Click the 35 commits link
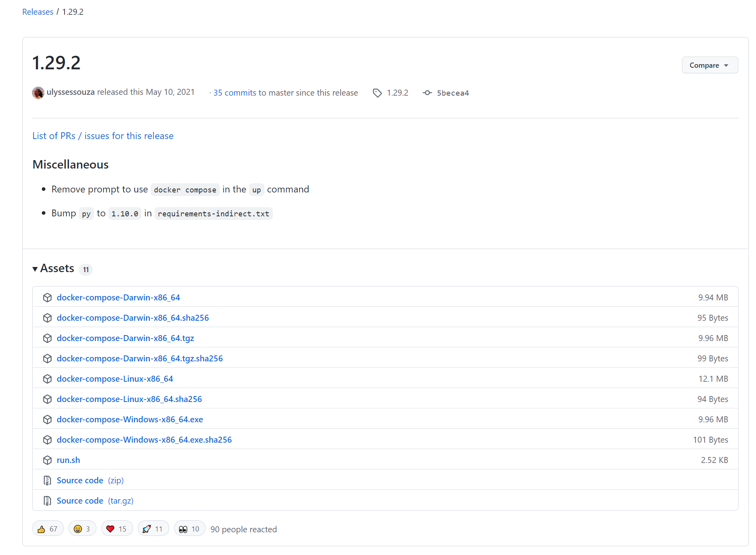This screenshot has height=555, width=756. (x=235, y=92)
